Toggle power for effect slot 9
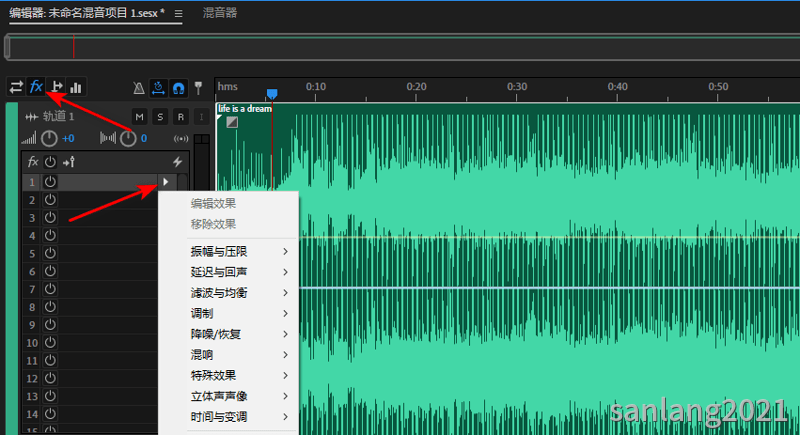Viewport: 800px width, 435px height. (50, 324)
